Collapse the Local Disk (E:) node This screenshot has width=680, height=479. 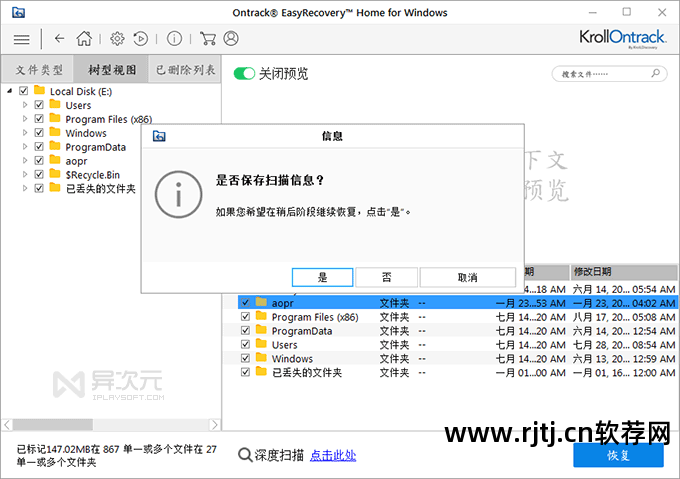10,91
